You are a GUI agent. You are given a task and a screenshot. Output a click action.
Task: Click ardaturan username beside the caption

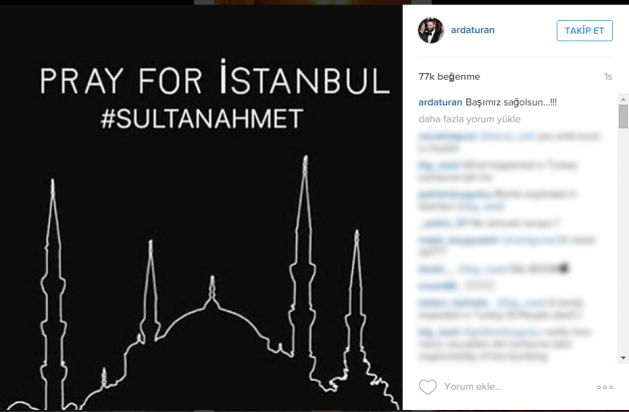point(440,102)
